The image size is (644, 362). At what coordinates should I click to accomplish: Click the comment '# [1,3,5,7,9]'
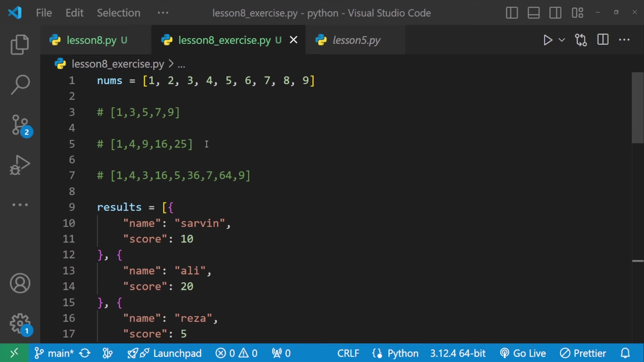coord(139,112)
